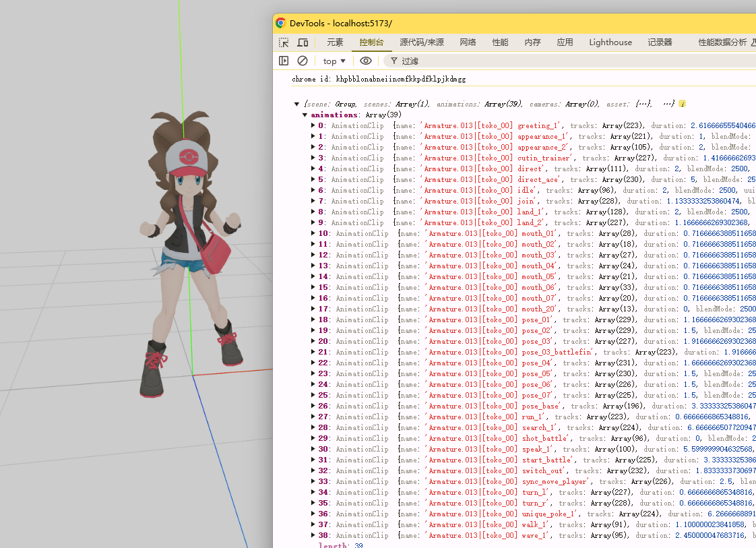
Task: Toggle the device toolbar icon
Action: click(x=303, y=42)
